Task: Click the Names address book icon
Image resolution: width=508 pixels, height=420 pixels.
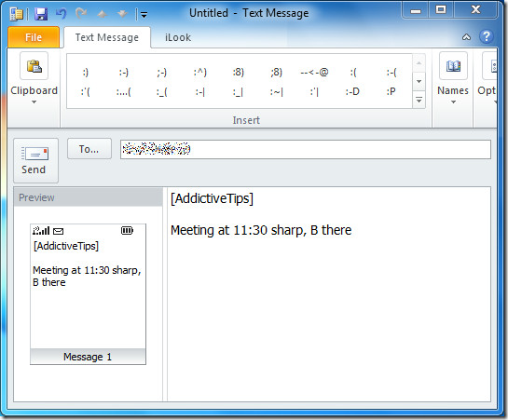Action: 453,66
